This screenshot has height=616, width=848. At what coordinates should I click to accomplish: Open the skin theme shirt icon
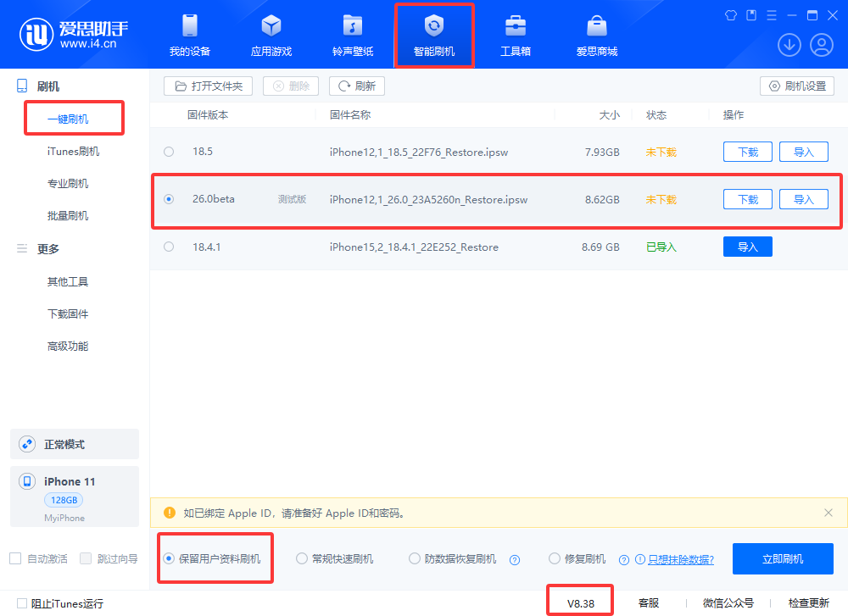point(732,15)
